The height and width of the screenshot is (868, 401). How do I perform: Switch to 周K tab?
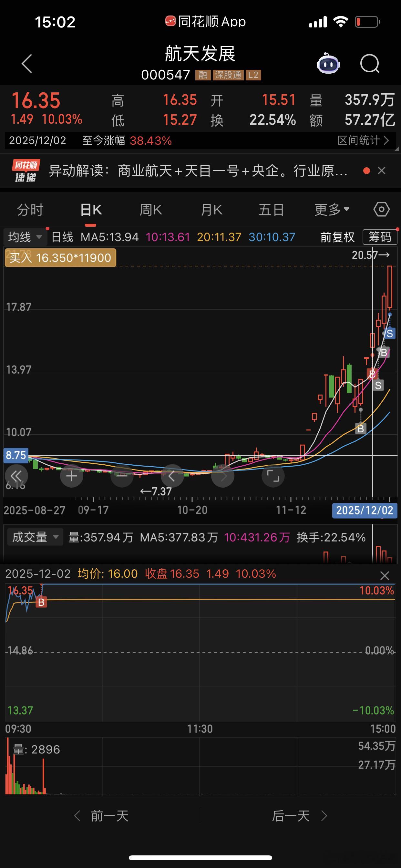[x=151, y=210]
